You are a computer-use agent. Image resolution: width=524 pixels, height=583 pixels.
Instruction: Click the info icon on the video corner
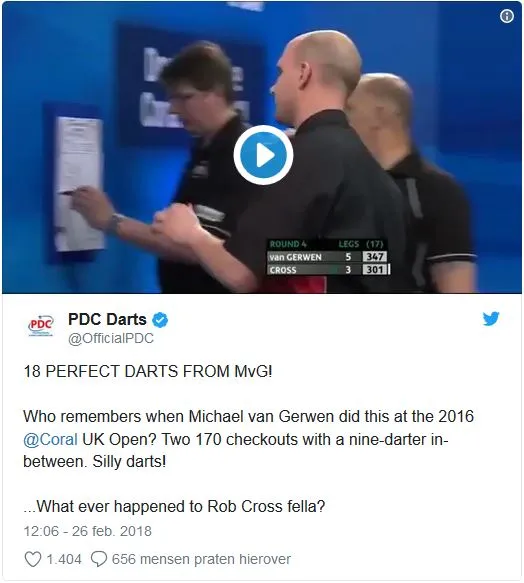[507, 16]
